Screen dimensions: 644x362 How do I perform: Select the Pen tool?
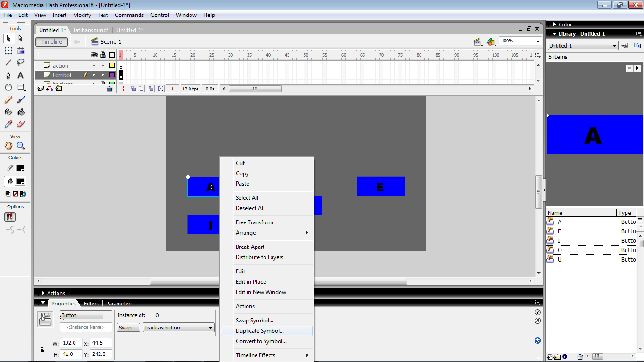tap(8, 75)
